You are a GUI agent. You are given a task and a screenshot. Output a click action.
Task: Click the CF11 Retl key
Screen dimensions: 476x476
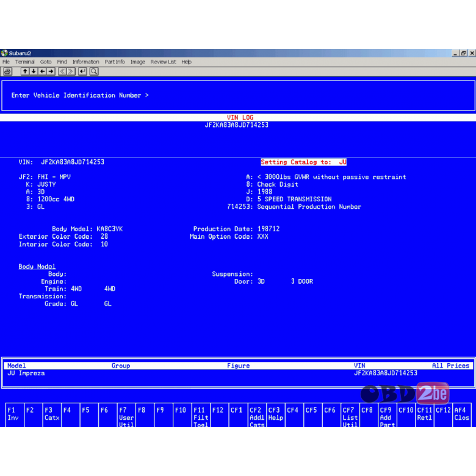pyautogui.click(x=424, y=415)
